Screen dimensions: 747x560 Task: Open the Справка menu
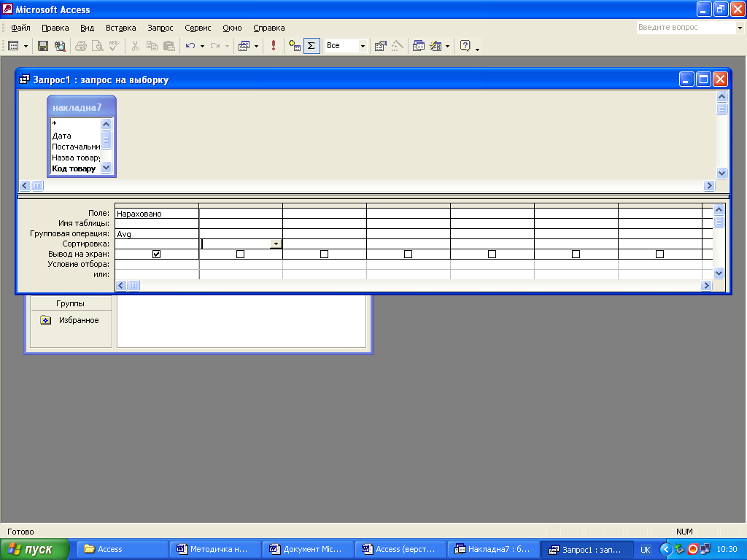tap(268, 28)
